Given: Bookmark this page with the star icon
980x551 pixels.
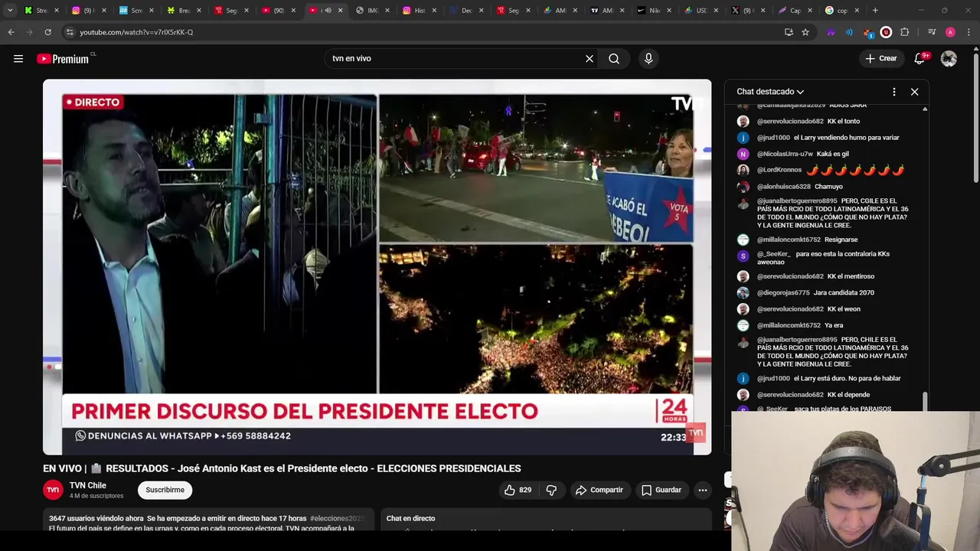Looking at the screenshot, I should (x=805, y=32).
